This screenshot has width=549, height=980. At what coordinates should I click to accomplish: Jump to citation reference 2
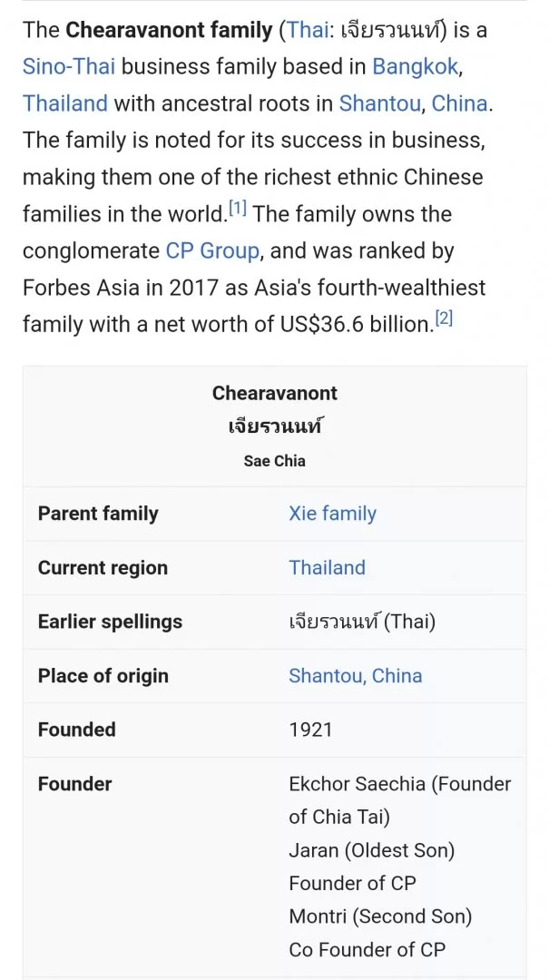pyautogui.click(x=444, y=318)
